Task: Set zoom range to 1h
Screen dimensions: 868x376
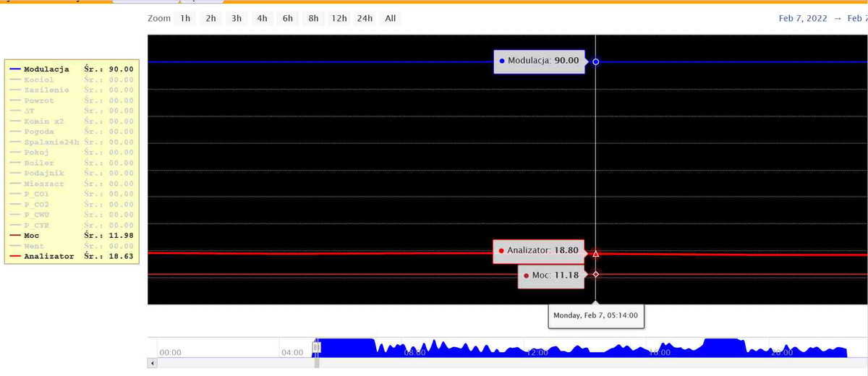Action: [x=186, y=18]
